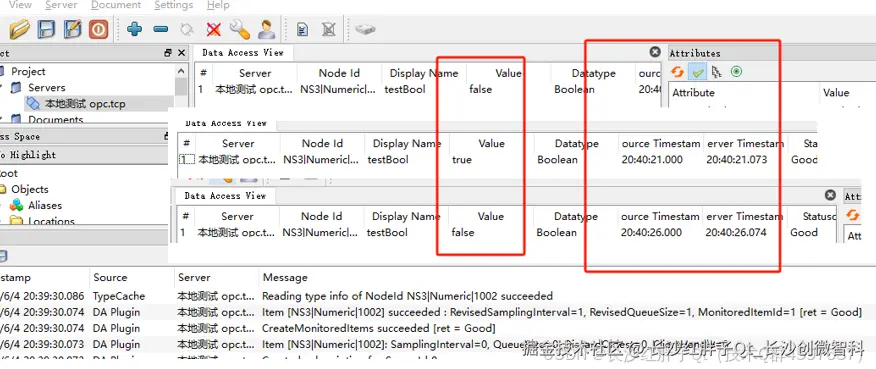Add a server with the blue plus icon
876x369 pixels.
134,29
